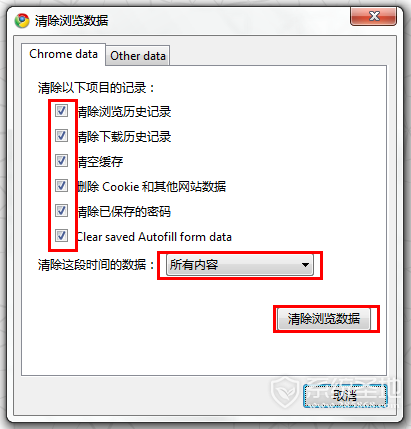Uncheck the 清除浏览历史记录 checkbox
The image size is (411, 429).
click(x=61, y=111)
